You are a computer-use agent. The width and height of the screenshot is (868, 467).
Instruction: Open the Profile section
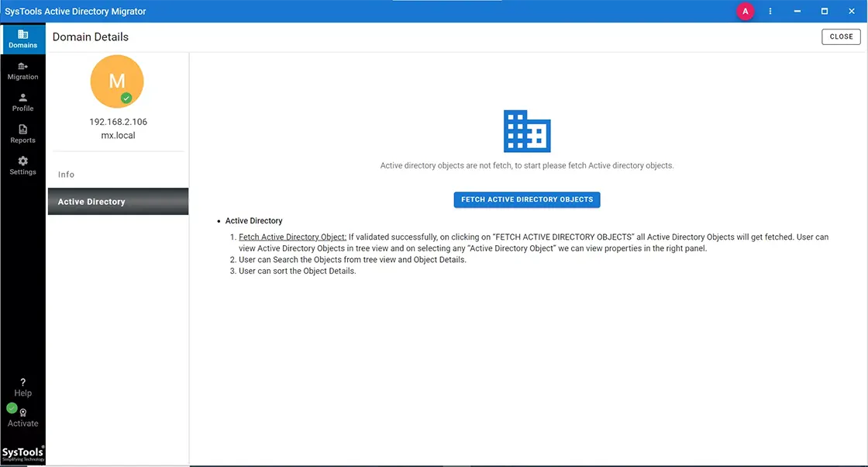tap(22, 102)
